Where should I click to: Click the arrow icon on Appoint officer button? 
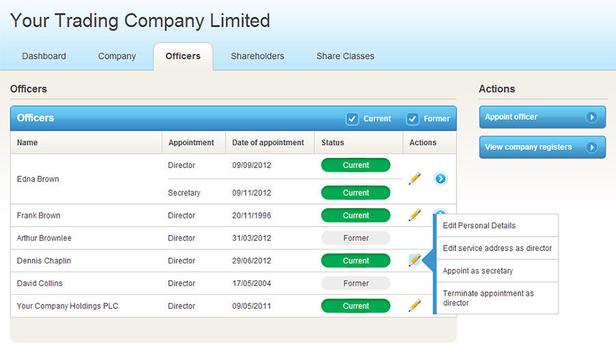click(x=592, y=117)
